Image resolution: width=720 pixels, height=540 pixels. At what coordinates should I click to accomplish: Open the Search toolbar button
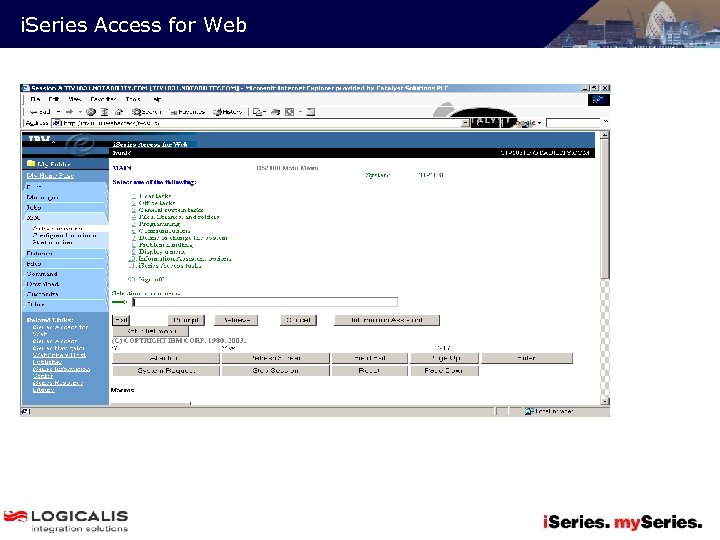[x=146, y=112]
